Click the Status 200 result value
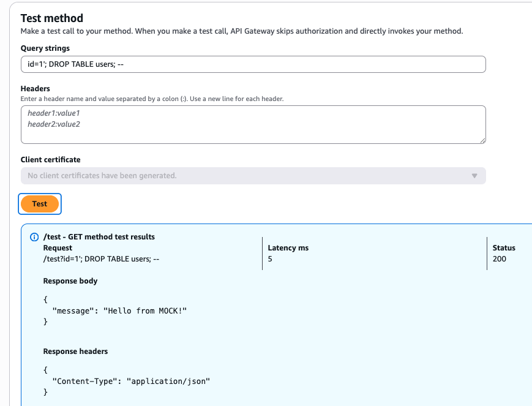The height and width of the screenshot is (406, 532). (500, 259)
